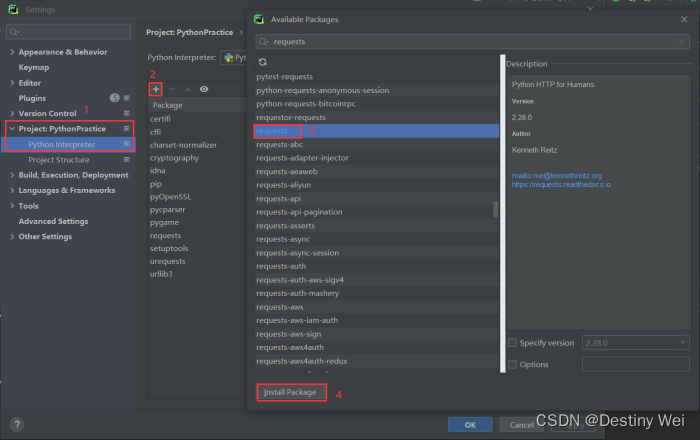
Task: Click the OK button in Settings
Action: [470, 425]
